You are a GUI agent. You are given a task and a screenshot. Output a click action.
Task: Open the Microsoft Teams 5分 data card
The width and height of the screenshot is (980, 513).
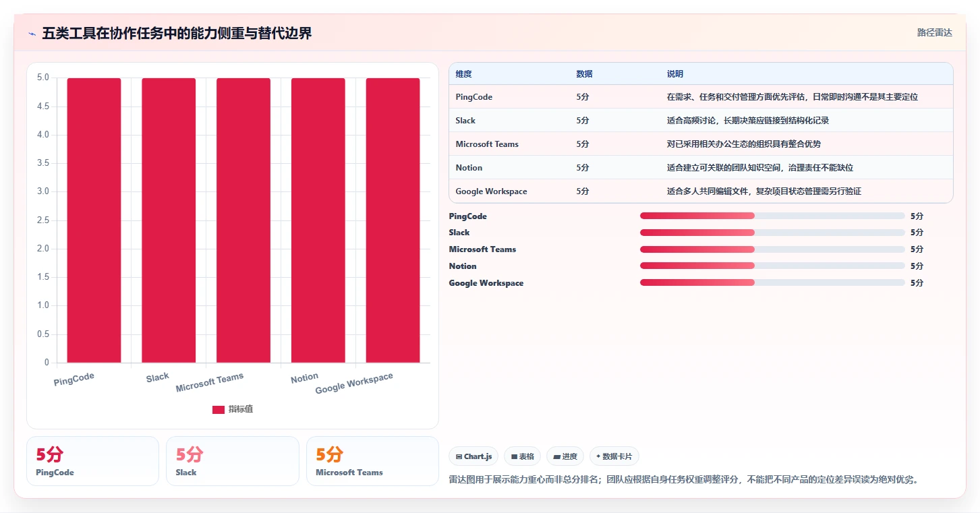(372, 461)
